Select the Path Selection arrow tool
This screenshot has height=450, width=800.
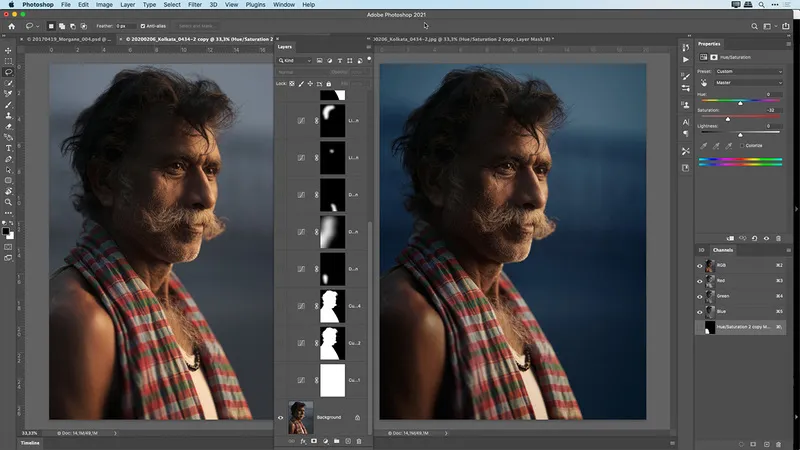[x=8, y=169]
